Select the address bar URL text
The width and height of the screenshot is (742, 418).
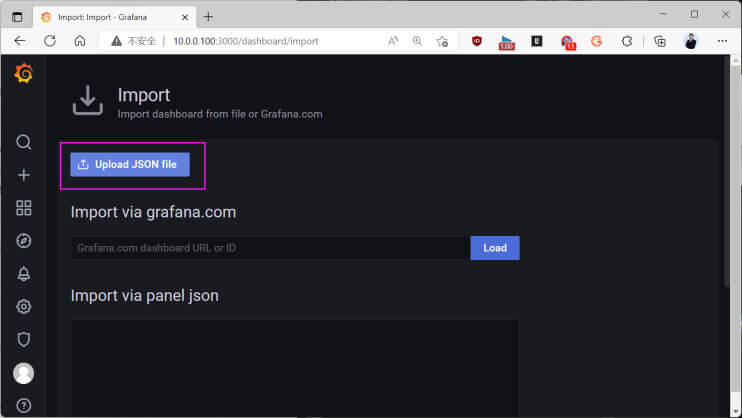[246, 41]
